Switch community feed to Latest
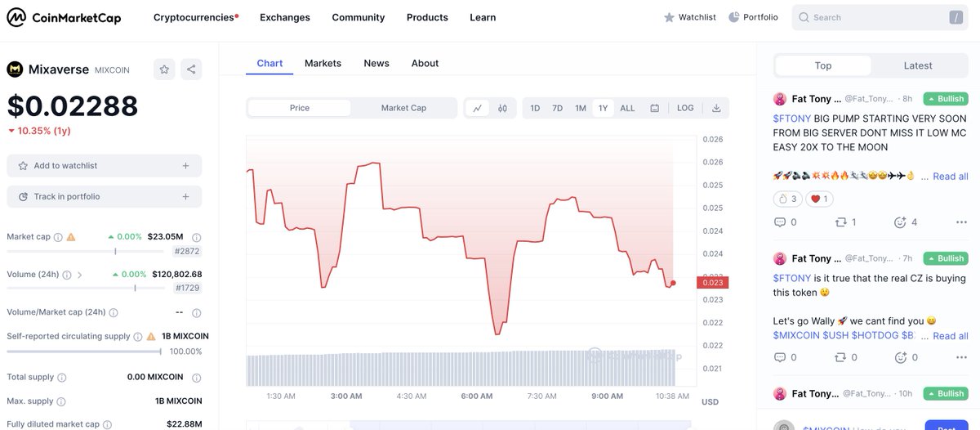The height and width of the screenshot is (430, 980). [918, 65]
